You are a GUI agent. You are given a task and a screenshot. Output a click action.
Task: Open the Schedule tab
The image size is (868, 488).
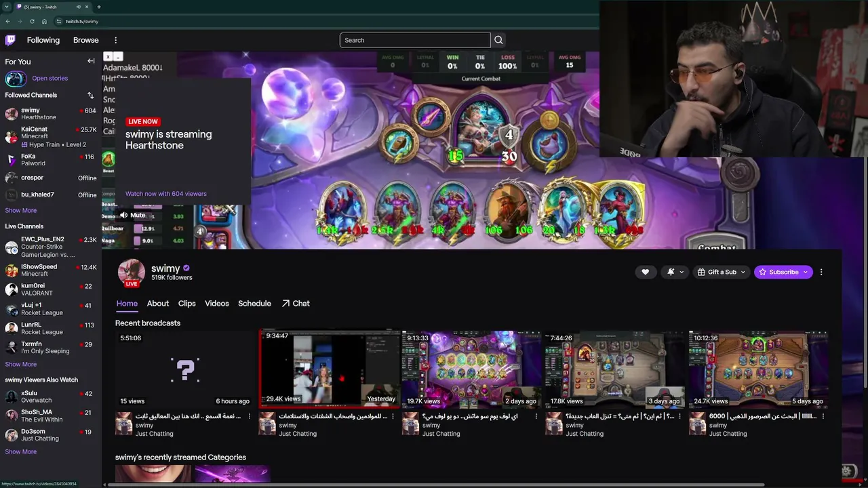[254, 304]
